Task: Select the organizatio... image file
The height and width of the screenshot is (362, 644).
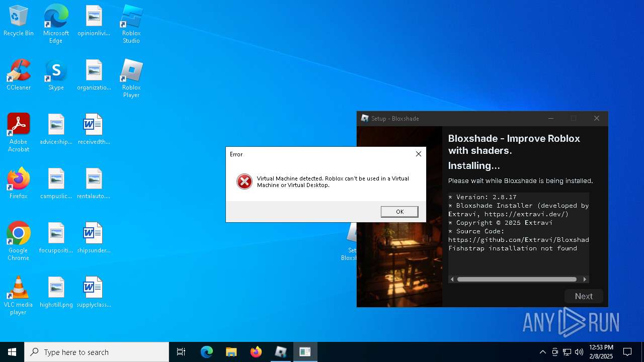Action: [94, 75]
